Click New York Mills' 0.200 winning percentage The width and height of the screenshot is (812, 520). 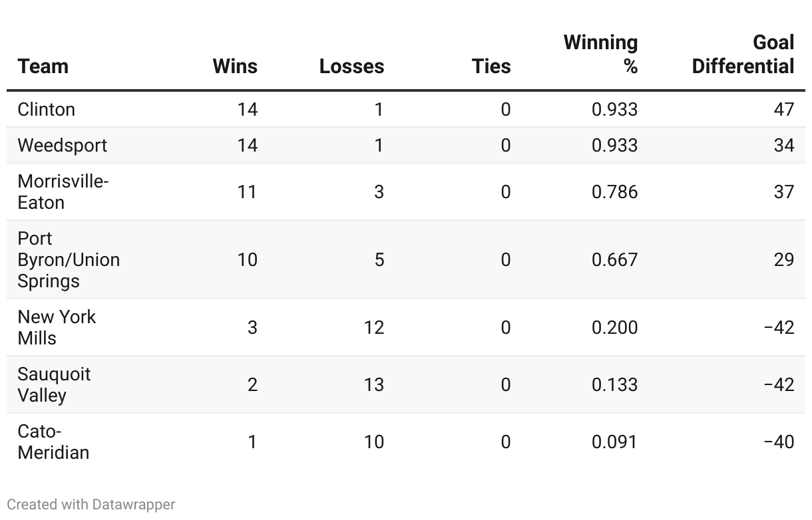coord(614,327)
